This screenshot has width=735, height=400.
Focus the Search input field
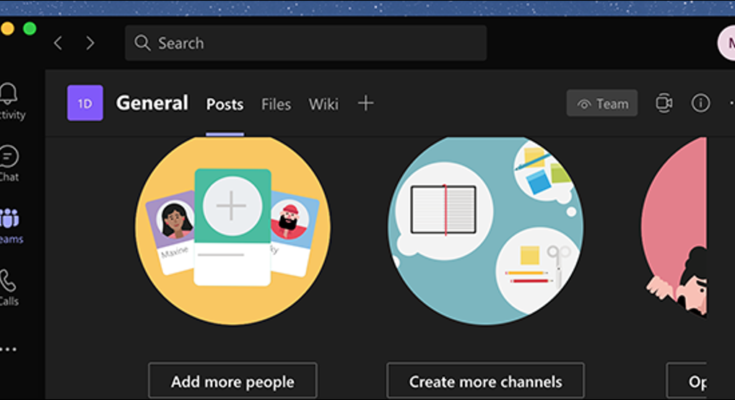point(306,43)
